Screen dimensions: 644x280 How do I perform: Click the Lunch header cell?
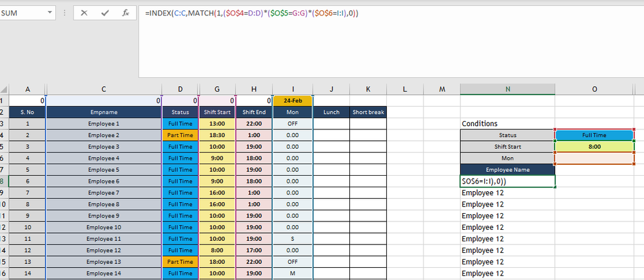tap(331, 112)
